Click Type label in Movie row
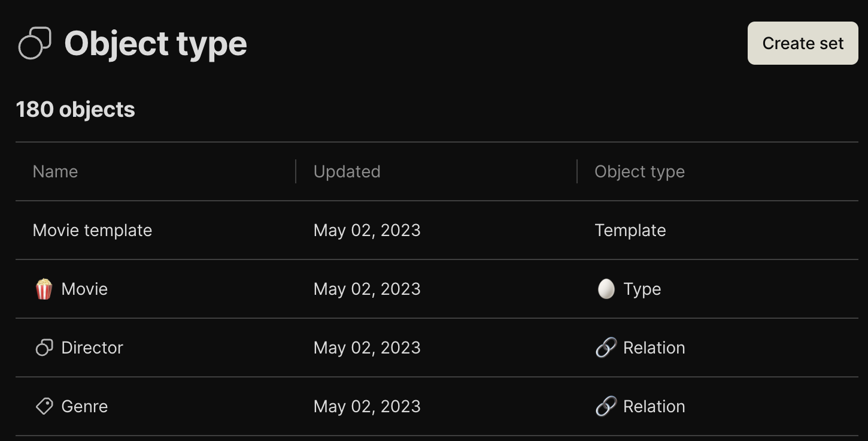The image size is (868, 441). (x=642, y=289)
